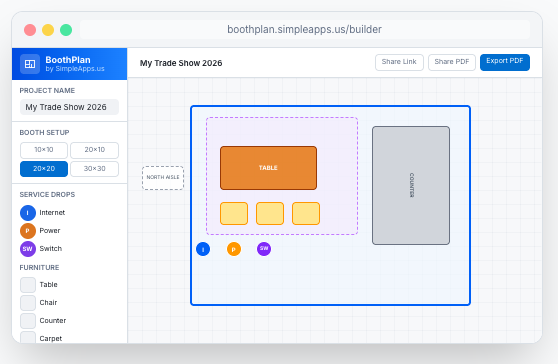This screenshot has width=558, height=364.
Task: Choose the 30×30 booth size
Action: point(95,169)
